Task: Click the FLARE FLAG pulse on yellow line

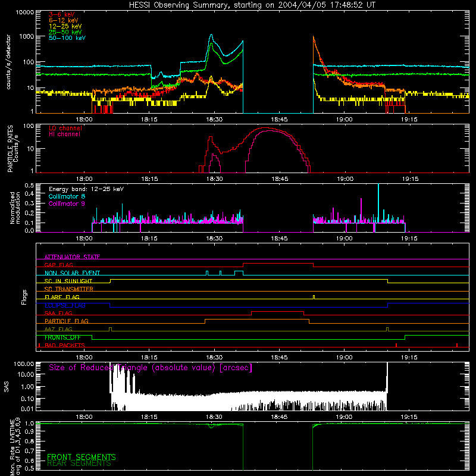Action: click(x=314, y=297)
